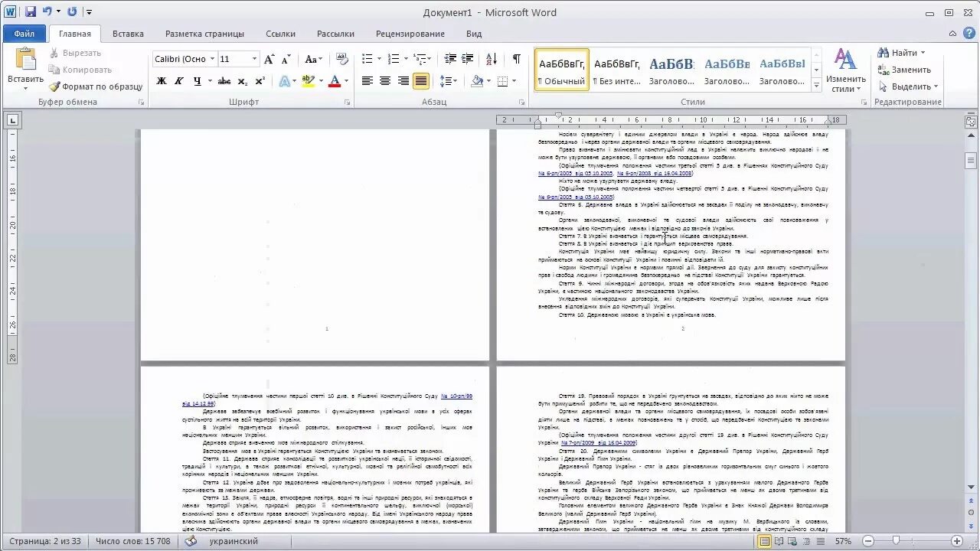Open the Разметка страницы tab
This screenshot has height=551, width=980.
[204, 34]
